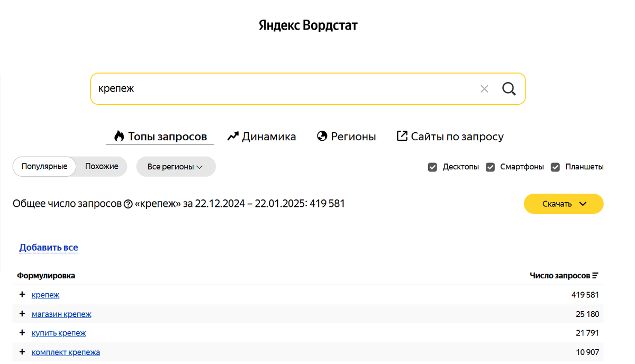Open the купить крепеж query link
This screenshot has height=364, width=635.
point(59,333)
